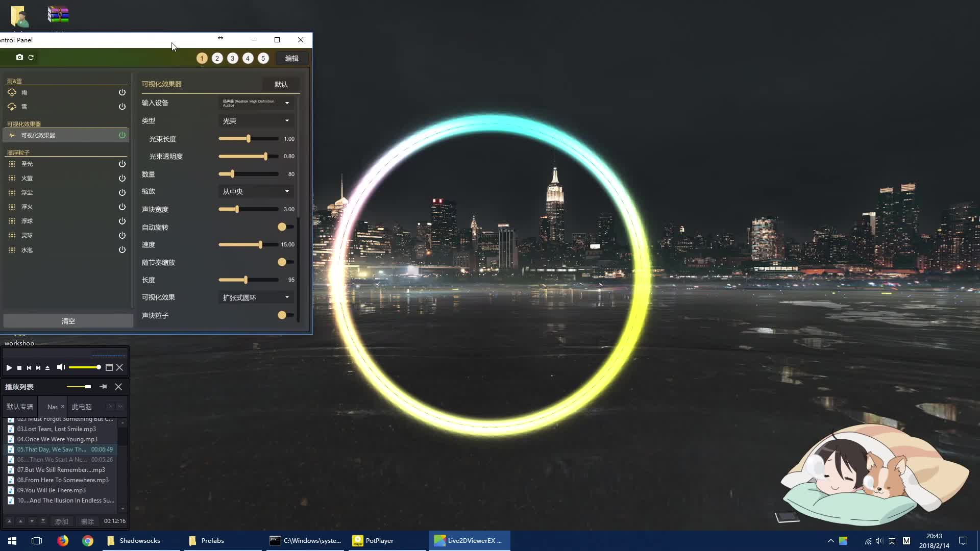Click the stop playback icon
Viewport: 980px width, 551px height.
[x=19, y=368]
